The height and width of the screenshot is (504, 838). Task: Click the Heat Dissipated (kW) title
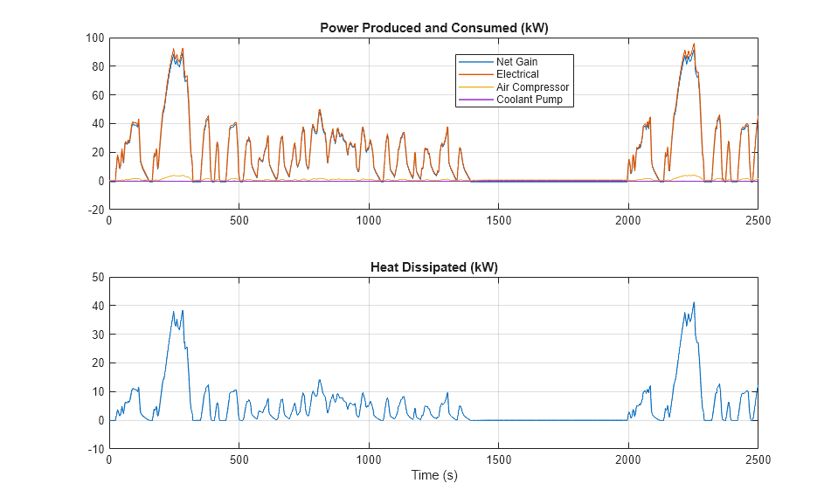tap(434, 266)
